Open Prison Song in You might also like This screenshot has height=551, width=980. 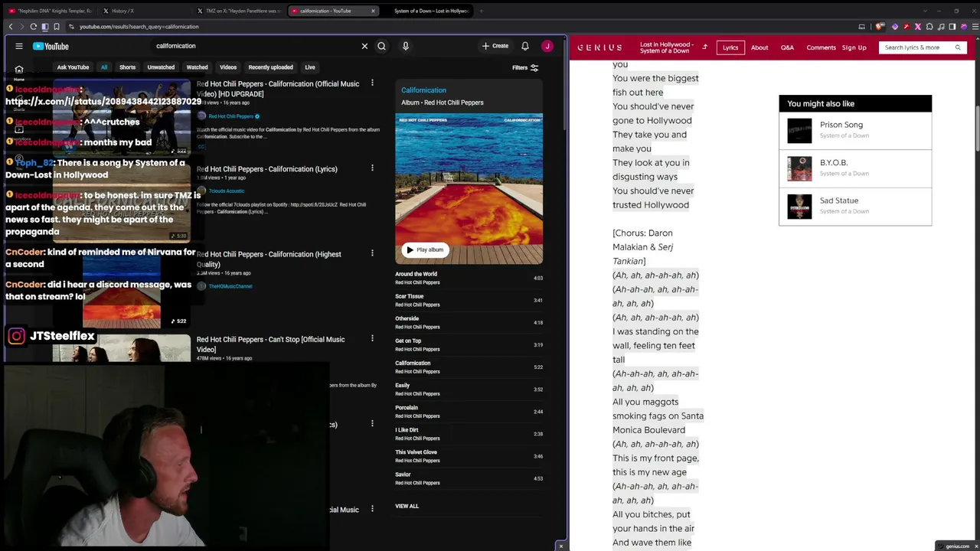coord(855,131)
